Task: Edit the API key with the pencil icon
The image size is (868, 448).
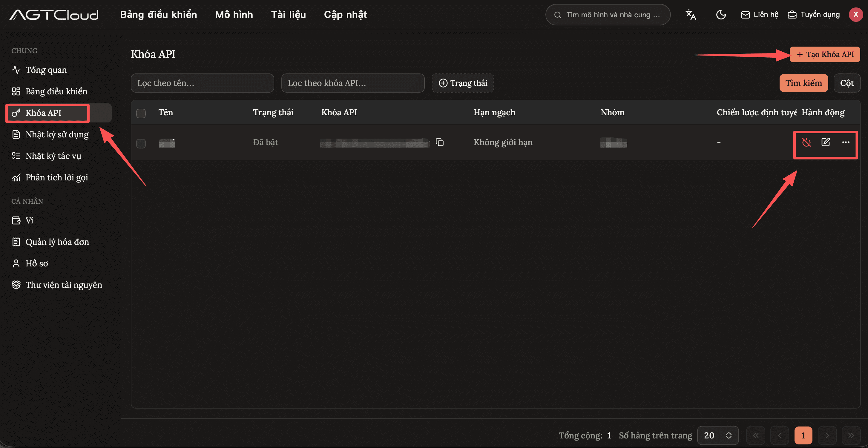Action: coord(826,142)
